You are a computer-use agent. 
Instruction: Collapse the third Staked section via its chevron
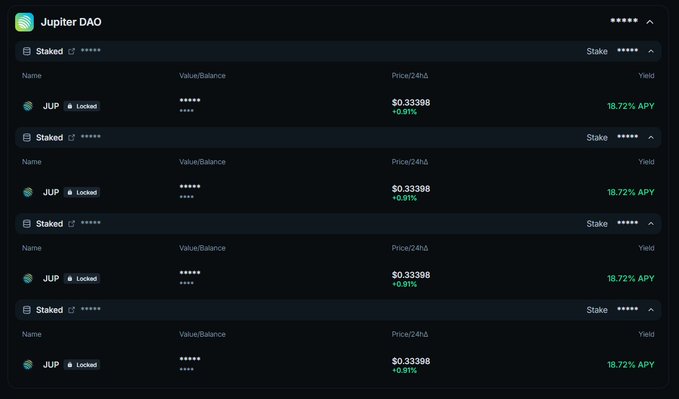pyautogui.click(x=651, y=224)
